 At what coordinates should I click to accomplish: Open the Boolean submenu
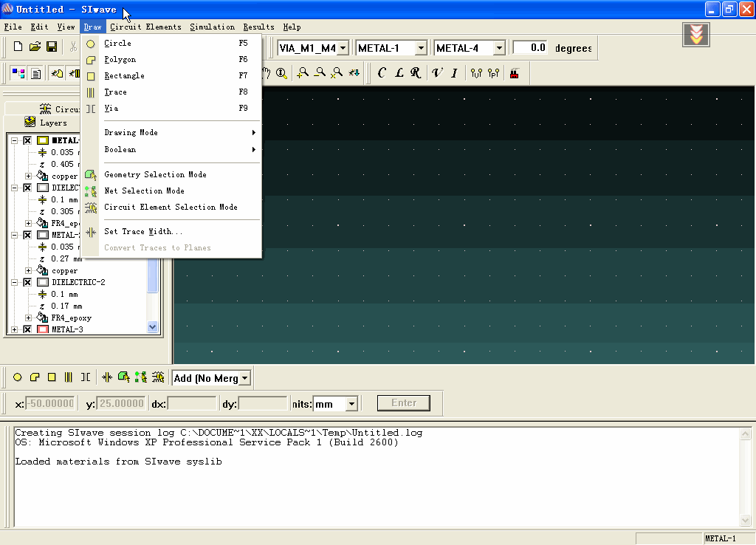point(171,149)
